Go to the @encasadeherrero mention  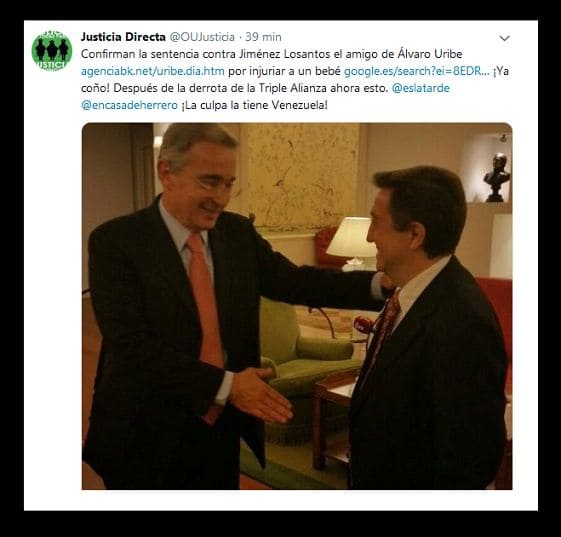[129, 105]
